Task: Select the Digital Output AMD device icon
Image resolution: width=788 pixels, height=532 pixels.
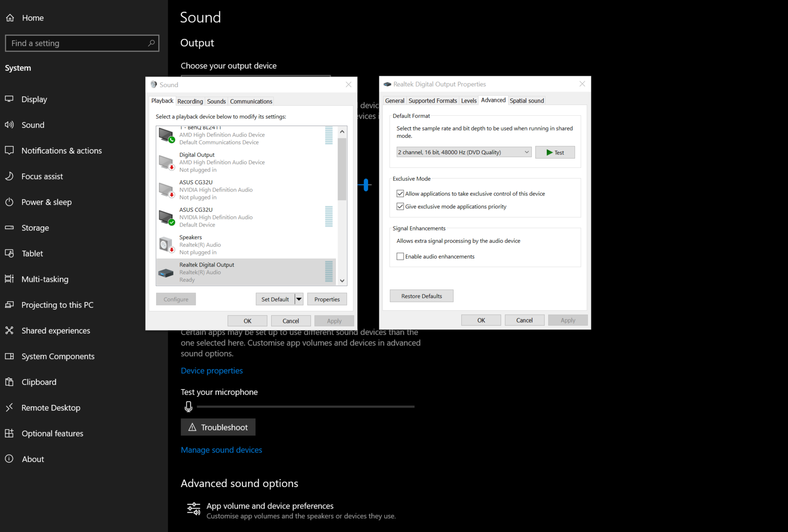Action: pos(167,162)
